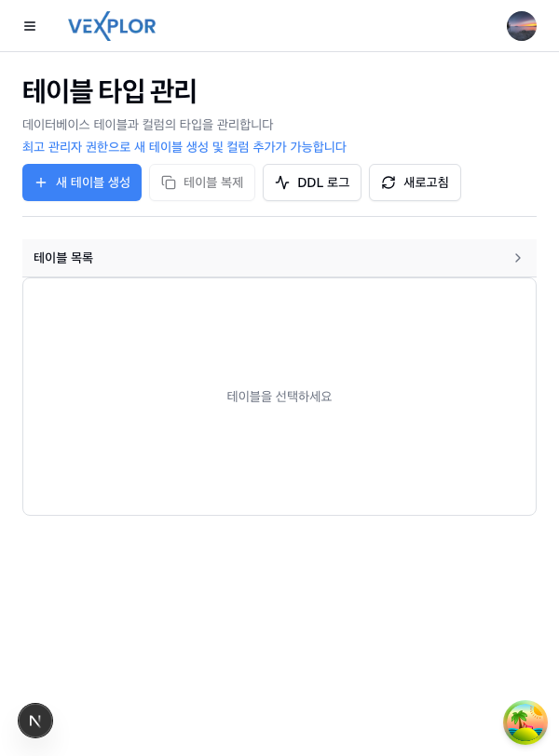Expand the table list chevron arrow
Screen dimensions: 559x756
pos(518,258)
